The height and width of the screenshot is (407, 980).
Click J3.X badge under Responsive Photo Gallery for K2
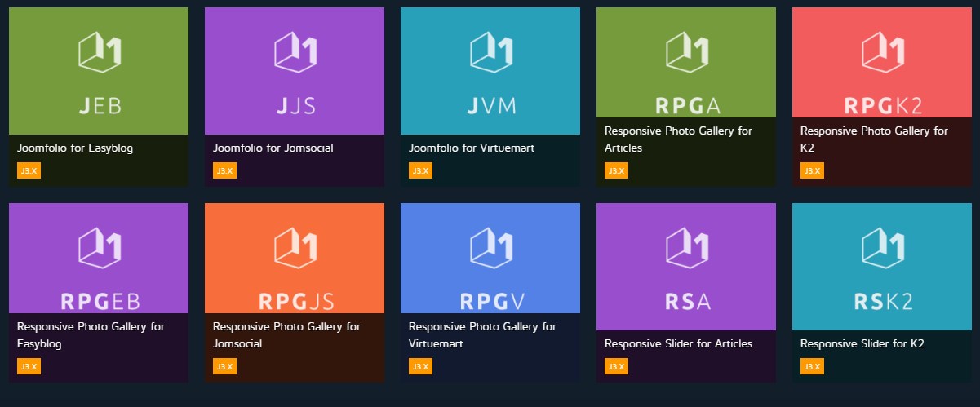click(812, 171)
